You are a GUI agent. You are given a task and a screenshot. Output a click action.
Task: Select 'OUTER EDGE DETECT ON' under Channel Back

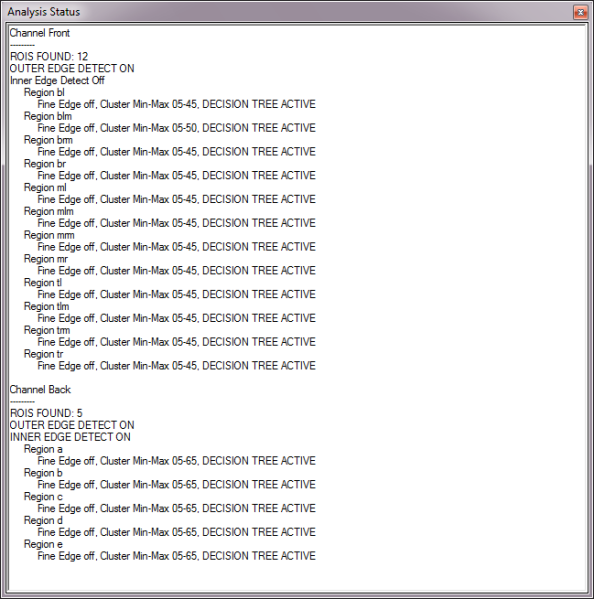pos(72,425)
